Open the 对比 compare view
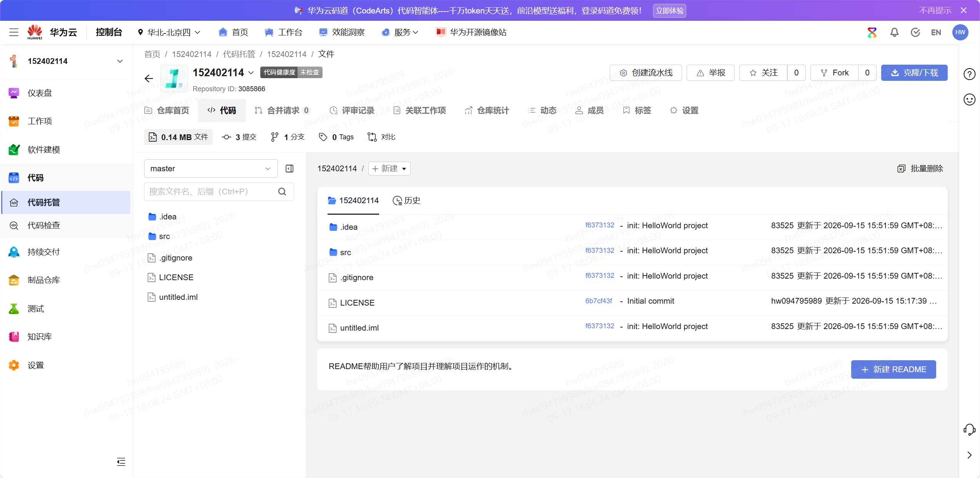The width and height of the screenshot is (980, 478). tap(381, 137)
